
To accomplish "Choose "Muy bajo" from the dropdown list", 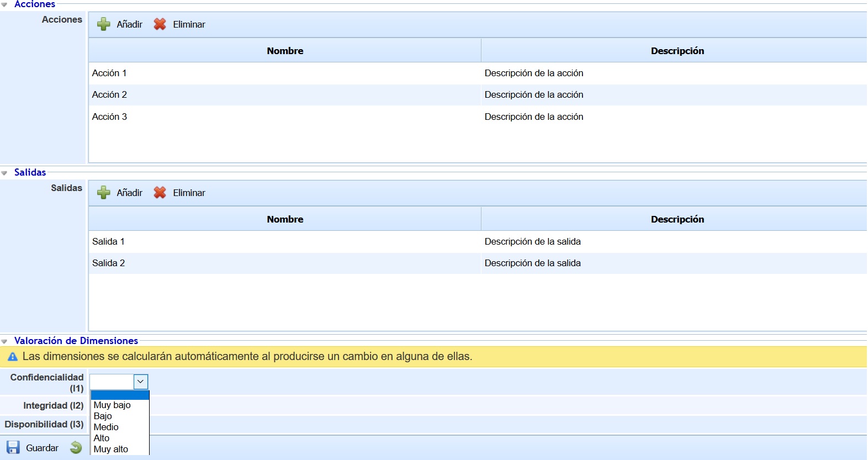I will point(112,405).
